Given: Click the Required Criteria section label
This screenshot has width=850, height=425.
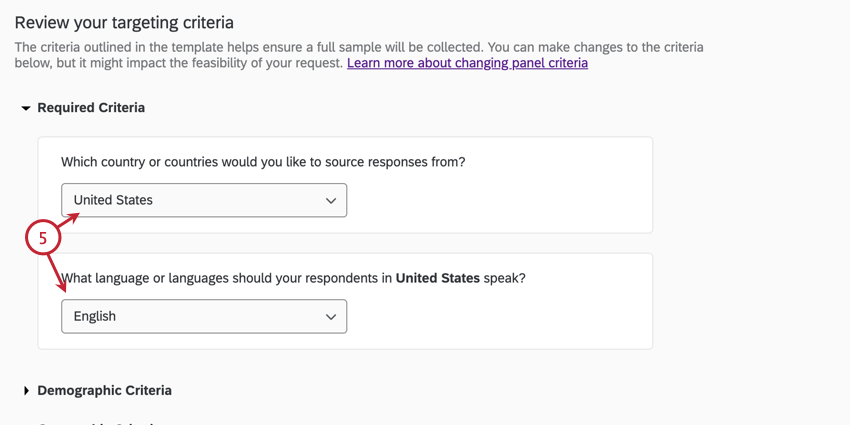Looking at the screenshot, I should [x=91, y=108].
